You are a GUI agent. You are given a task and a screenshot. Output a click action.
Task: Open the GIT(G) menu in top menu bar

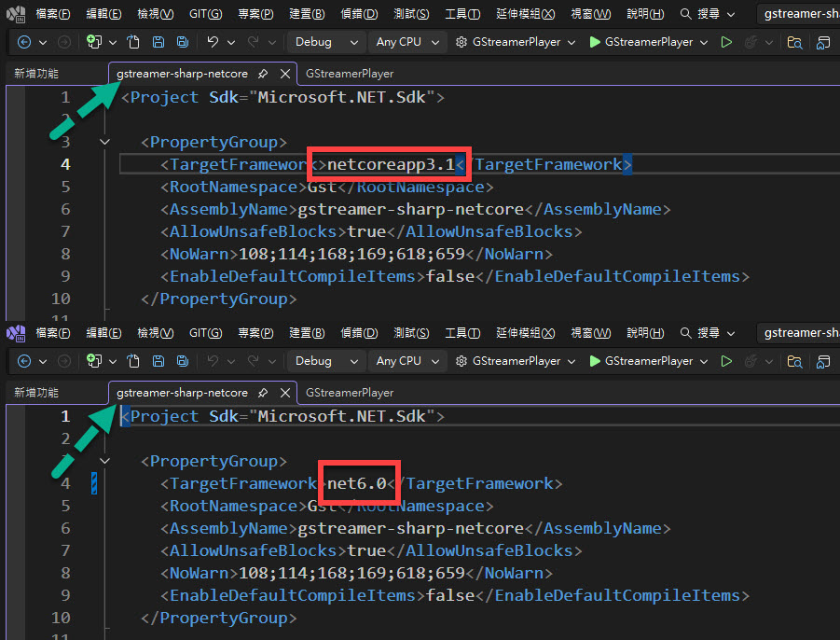[205, 15]
